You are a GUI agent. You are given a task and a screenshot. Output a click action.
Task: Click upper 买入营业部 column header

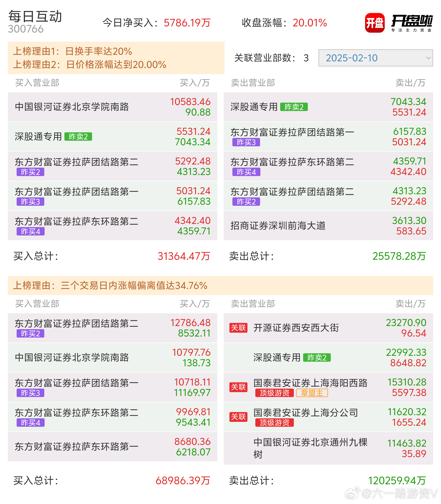[37, 83]
